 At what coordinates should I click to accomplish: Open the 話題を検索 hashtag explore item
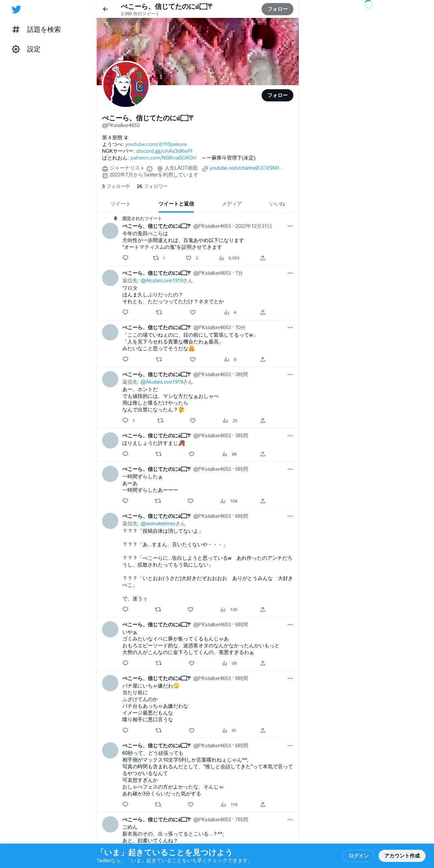tap(37, 30)
